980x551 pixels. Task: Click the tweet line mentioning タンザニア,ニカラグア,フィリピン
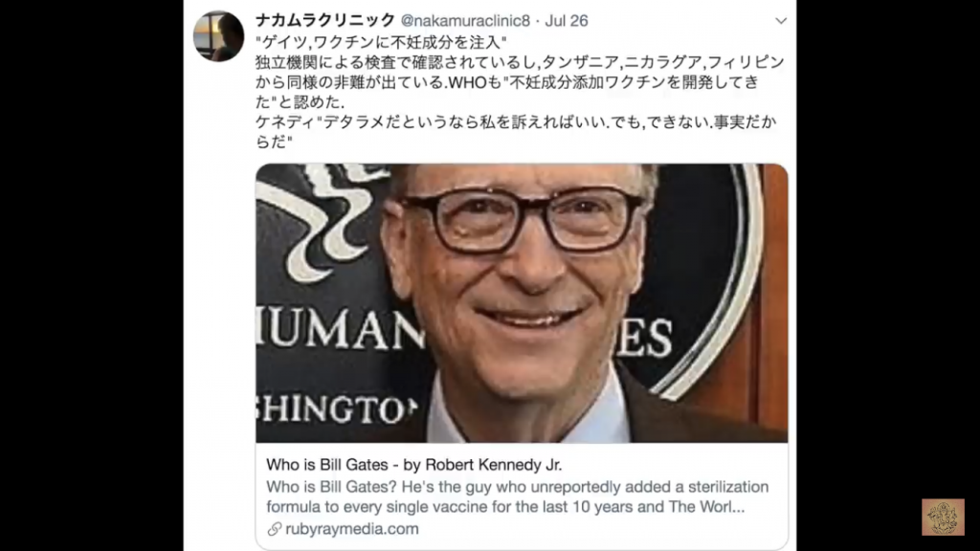520,62
